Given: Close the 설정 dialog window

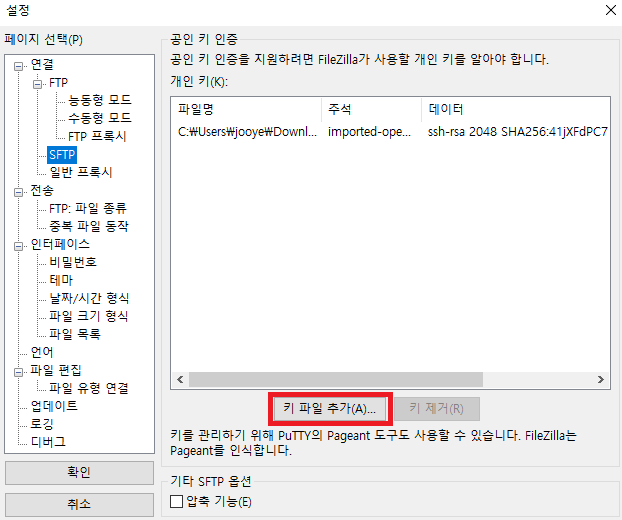Looking at the screenshot, I should pos(610,10).
